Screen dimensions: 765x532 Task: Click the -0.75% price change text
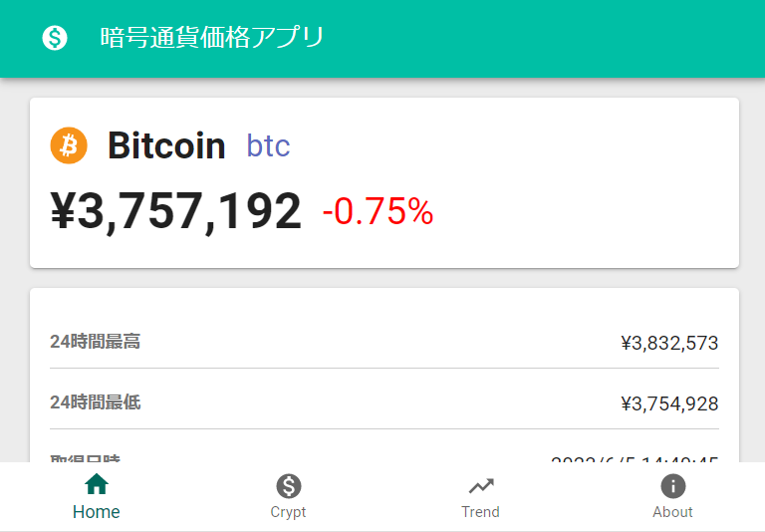pyautogui.click(x=378, y=212)
